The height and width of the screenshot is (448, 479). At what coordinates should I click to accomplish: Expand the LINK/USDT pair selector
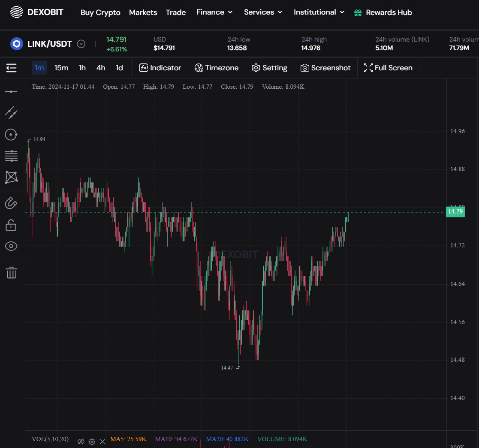81,43
